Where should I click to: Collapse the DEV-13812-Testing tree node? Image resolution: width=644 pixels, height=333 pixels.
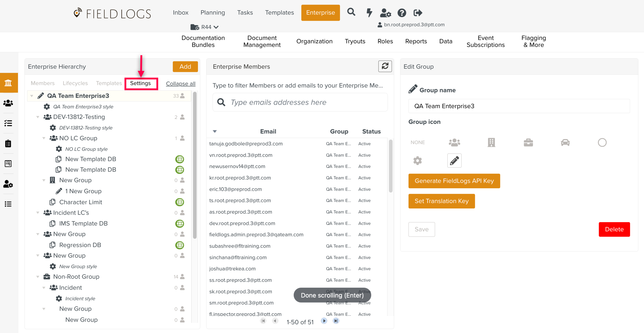pos(38,117)
